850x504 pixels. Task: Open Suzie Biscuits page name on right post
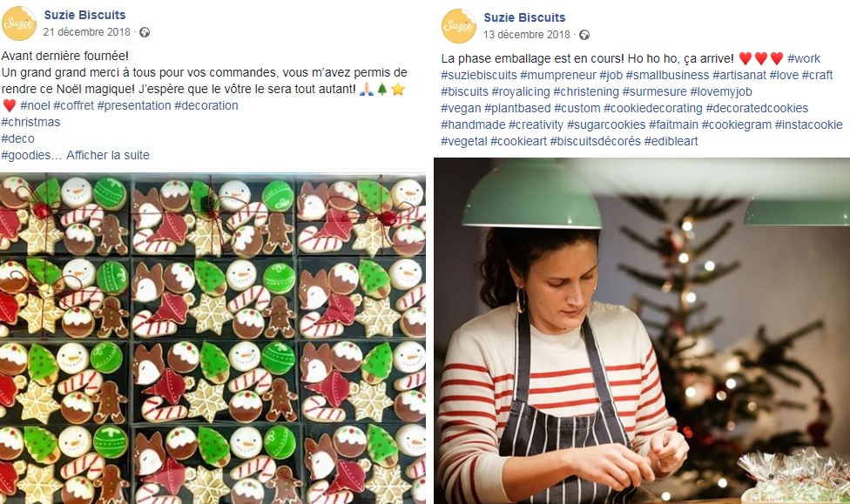(524, 17)
